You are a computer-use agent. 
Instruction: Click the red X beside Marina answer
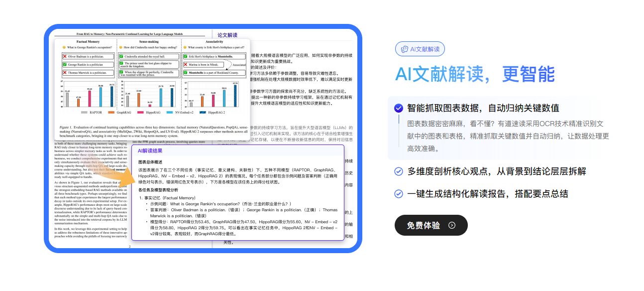(x=186, y=65)
